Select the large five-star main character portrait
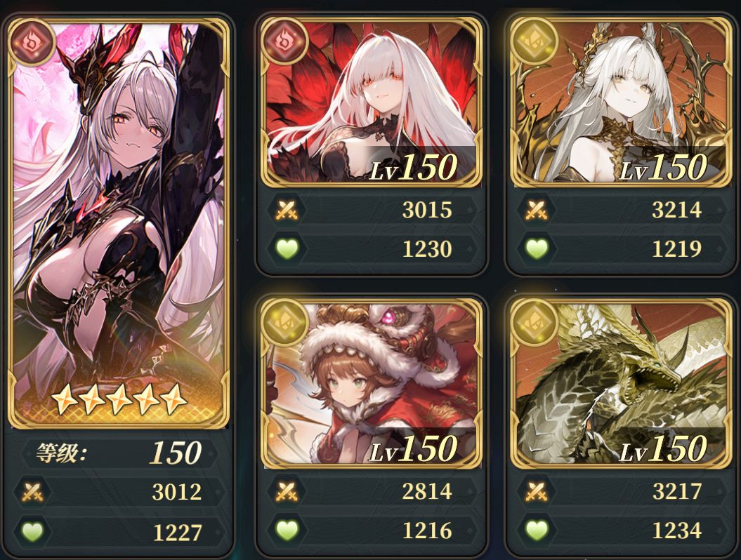The image size is (741, 560). pos(118,223)
